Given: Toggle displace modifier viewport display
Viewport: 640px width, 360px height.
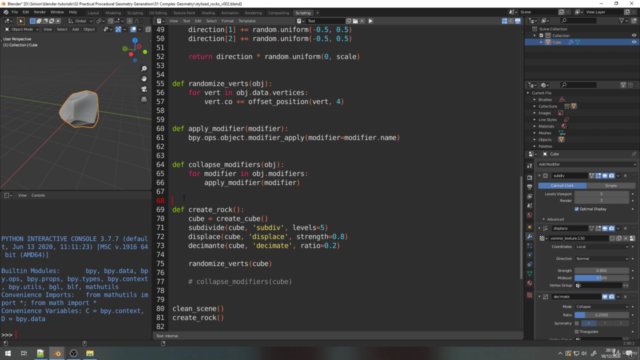Looking at the screenshot, I should click(x=605, y=228).
